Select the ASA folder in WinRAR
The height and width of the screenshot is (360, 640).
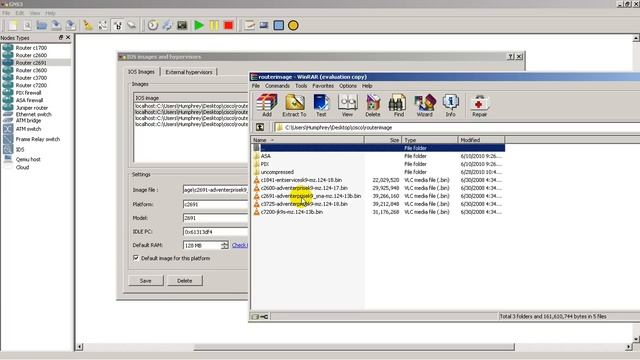coord(265,156)
